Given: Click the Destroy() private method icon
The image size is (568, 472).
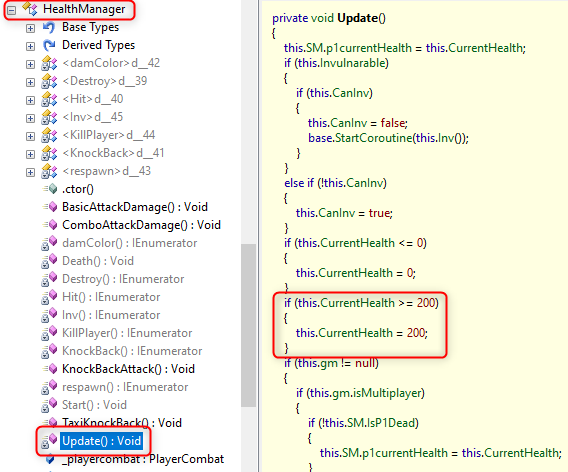Looking at the screenshot, I should click(x=49, y=279).
